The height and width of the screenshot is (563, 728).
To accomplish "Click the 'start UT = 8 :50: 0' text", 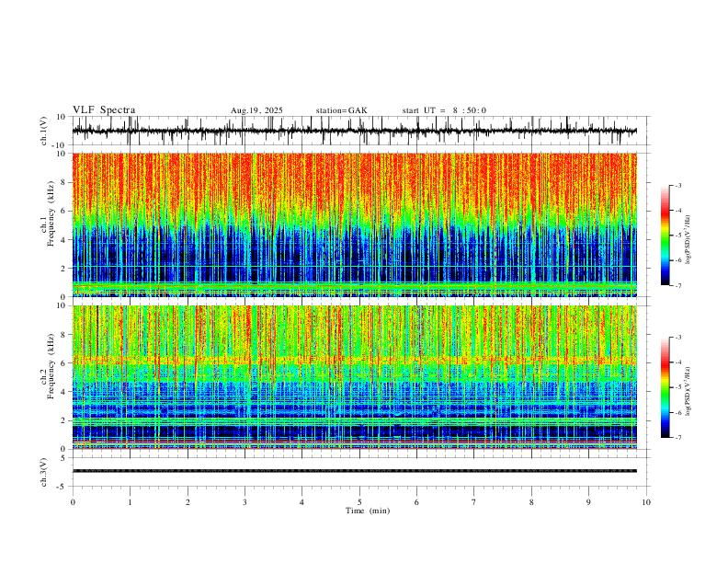I will (444, 110).
